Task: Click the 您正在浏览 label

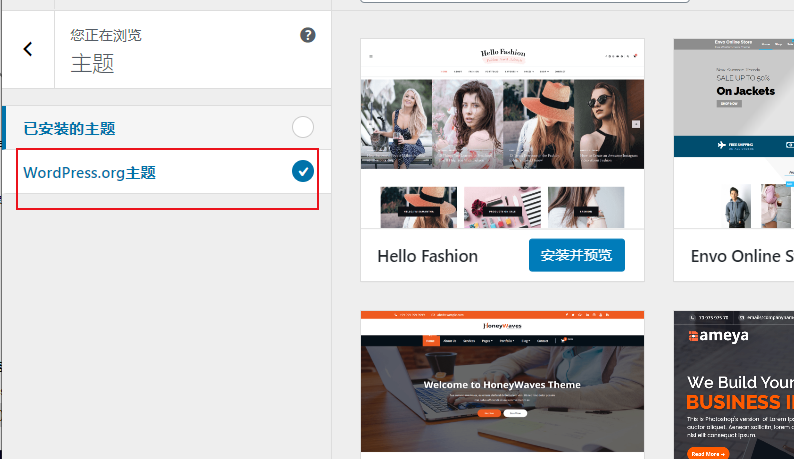Action: [106, 35]
